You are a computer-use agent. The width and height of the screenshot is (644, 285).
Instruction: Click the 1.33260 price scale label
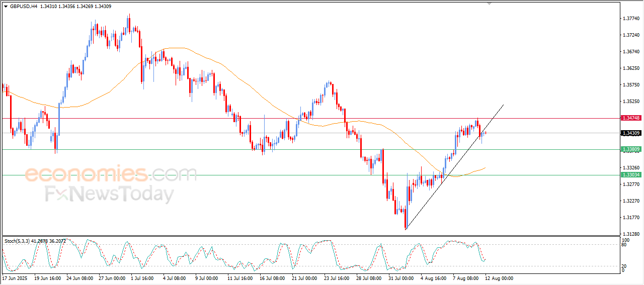point(631,168)
